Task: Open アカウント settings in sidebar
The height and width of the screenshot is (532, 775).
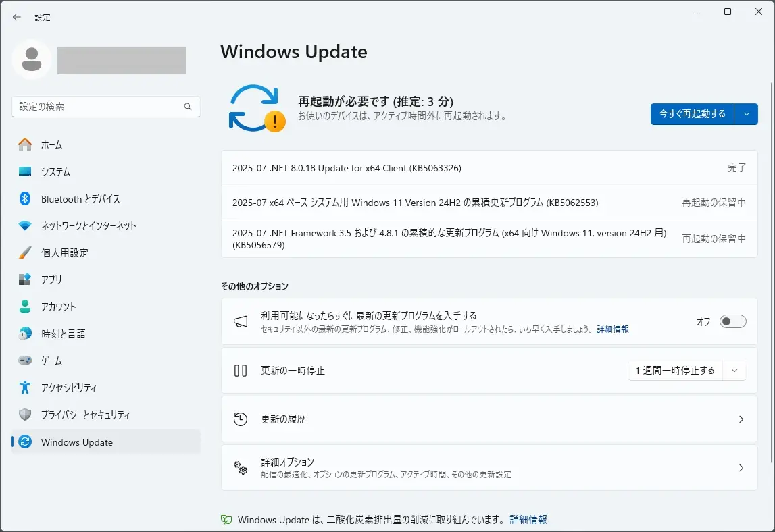Action: [106, 307]
